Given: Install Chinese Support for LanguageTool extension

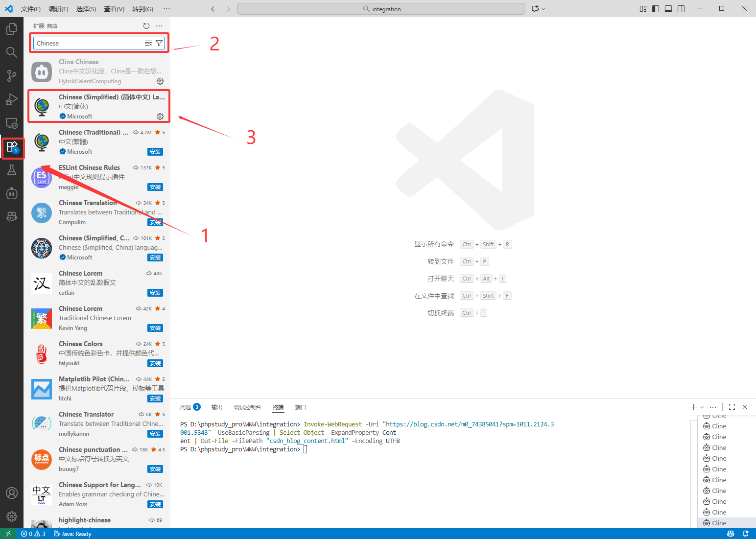Looking at the screenshot, I should pos(155,504).
